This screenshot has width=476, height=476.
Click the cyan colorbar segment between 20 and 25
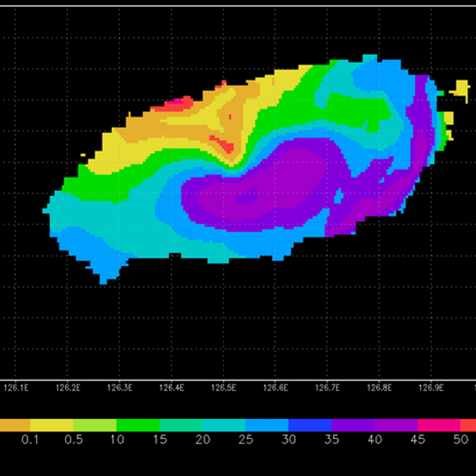pyautogui.click(x=224, y=425)
